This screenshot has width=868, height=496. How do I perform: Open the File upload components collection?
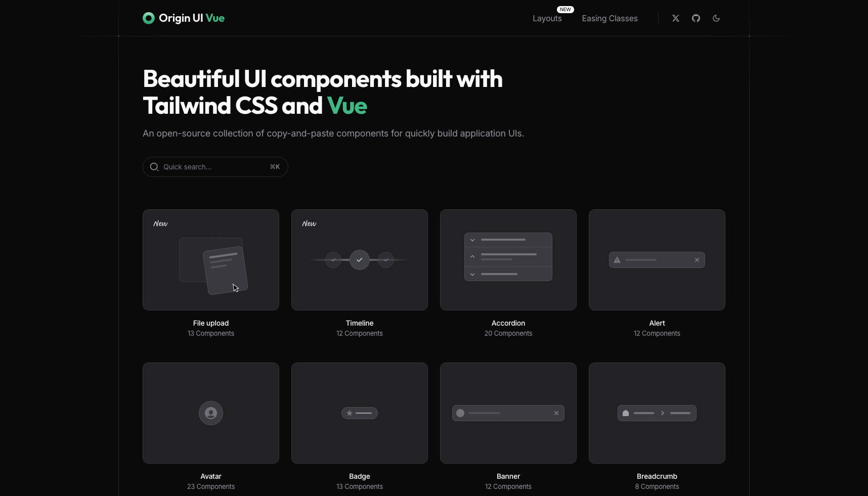(210, 260)
